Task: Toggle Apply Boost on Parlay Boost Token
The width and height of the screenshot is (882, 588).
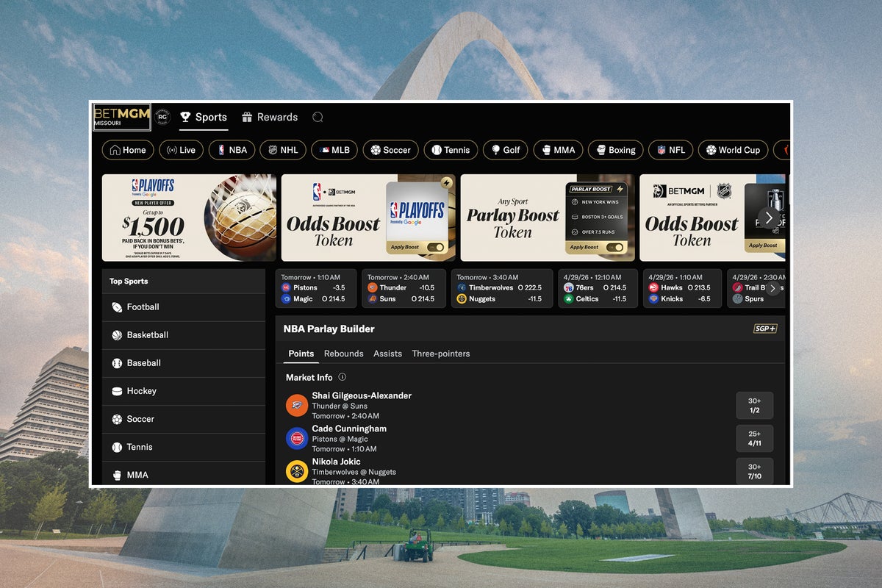Action: pos(614,247)
